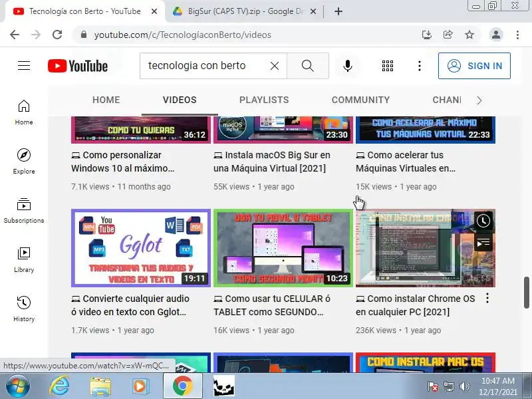Bookmark this page with star icon

click(x=469, y=35)
